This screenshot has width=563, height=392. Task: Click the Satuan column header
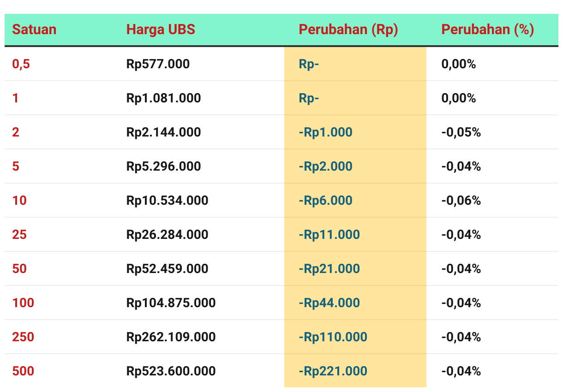click(x=34, y=30)
